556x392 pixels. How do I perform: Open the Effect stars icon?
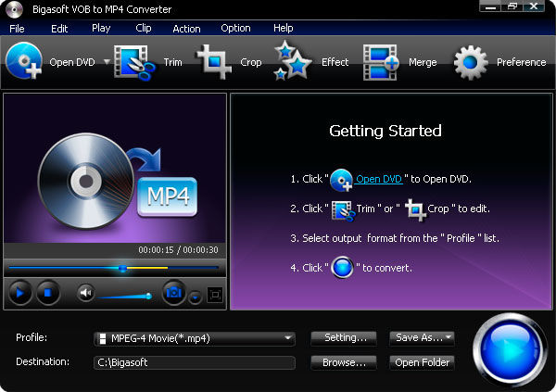[x=293, y=60]
